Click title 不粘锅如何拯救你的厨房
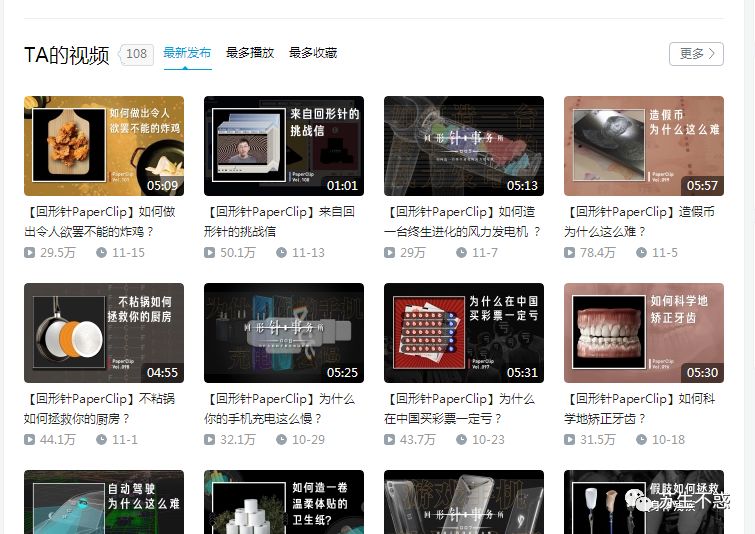Screen dimensions: 755x534 point(100,409)
